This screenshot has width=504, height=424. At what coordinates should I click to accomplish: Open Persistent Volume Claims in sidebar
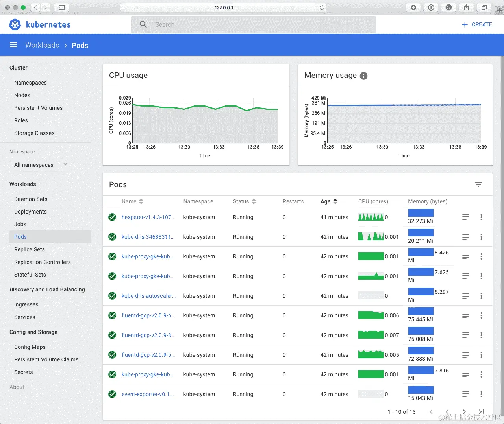click(x=46, y=359)
